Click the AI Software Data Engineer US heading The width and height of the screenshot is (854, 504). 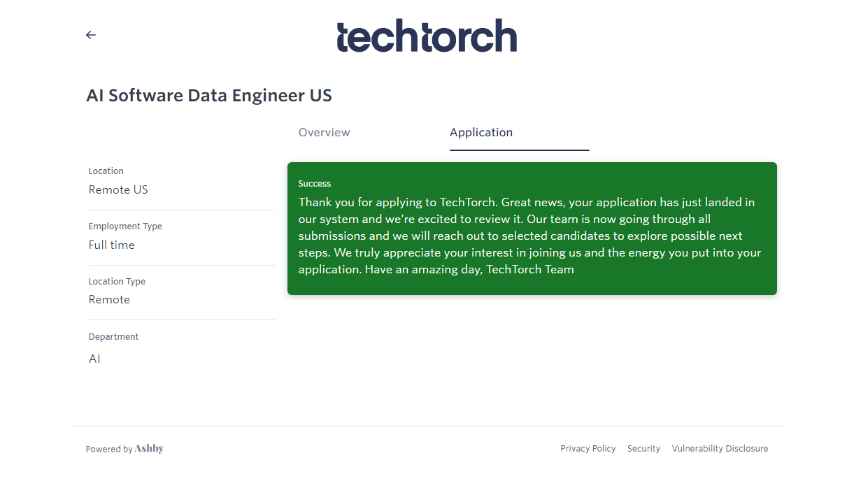pos(209,96)
